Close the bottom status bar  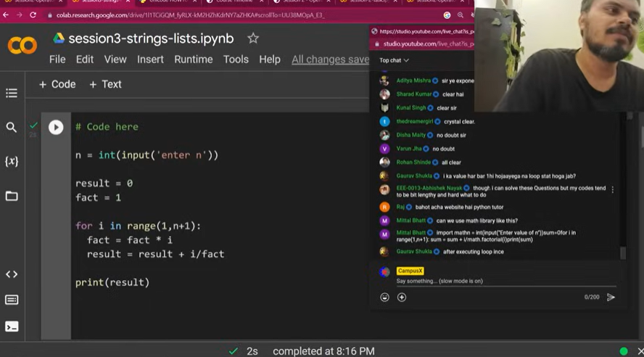(x=640, y=351)
